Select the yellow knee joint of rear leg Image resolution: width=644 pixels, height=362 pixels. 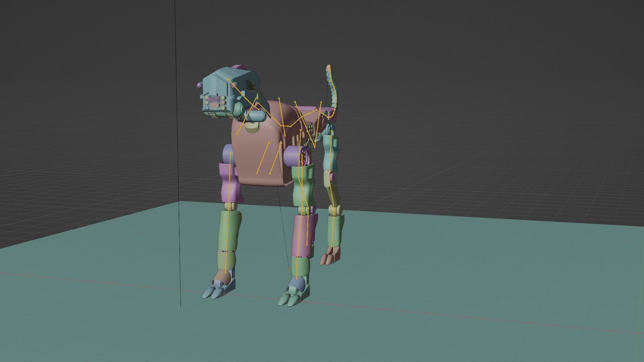pyautogui.click(x=335, y=210)
